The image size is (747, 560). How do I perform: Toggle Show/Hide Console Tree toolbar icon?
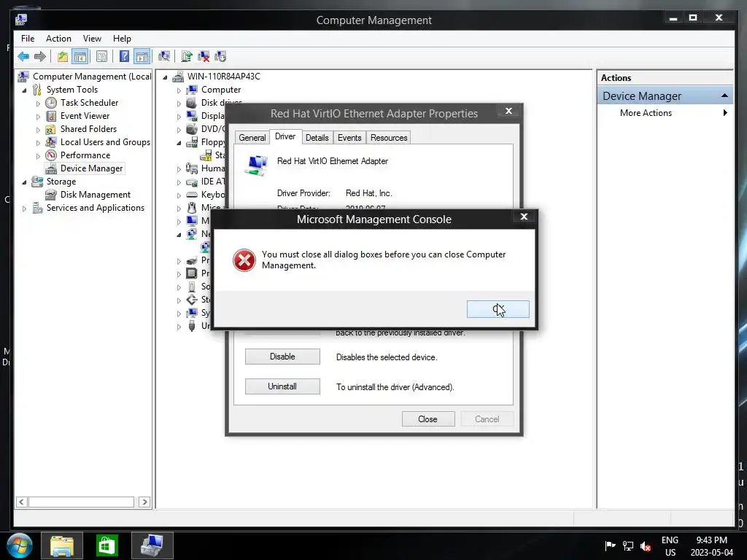click(80, 57)
